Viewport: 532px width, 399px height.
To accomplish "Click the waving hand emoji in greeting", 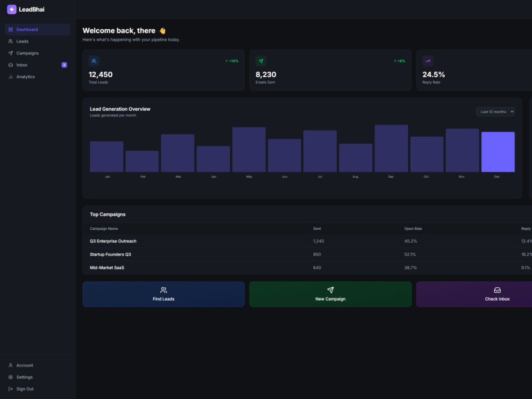I will 162,30.
